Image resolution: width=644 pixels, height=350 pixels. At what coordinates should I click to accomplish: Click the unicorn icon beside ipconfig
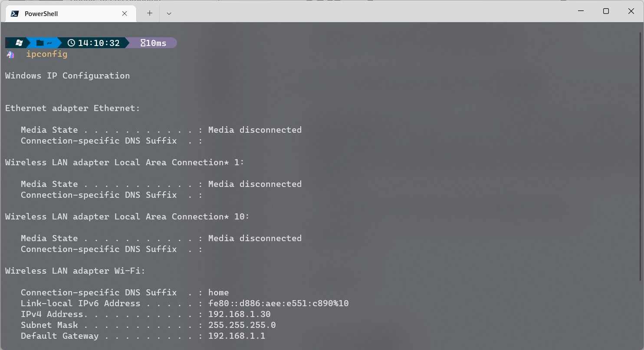coord(10,54)
